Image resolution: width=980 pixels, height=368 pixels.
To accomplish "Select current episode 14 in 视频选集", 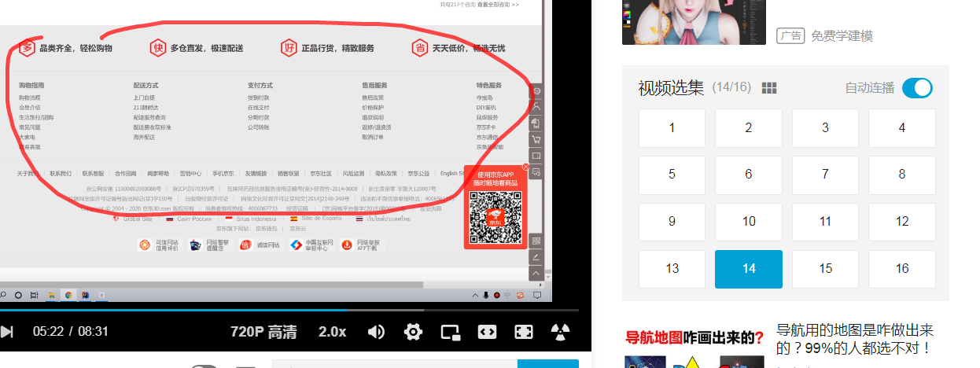I will 749,269.
